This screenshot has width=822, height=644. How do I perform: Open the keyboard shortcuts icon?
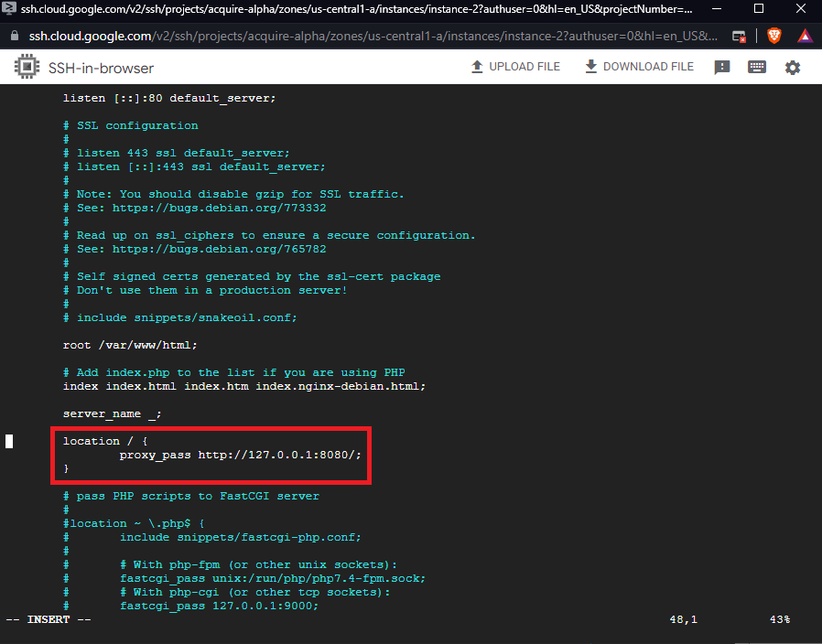tap(757, 68)
